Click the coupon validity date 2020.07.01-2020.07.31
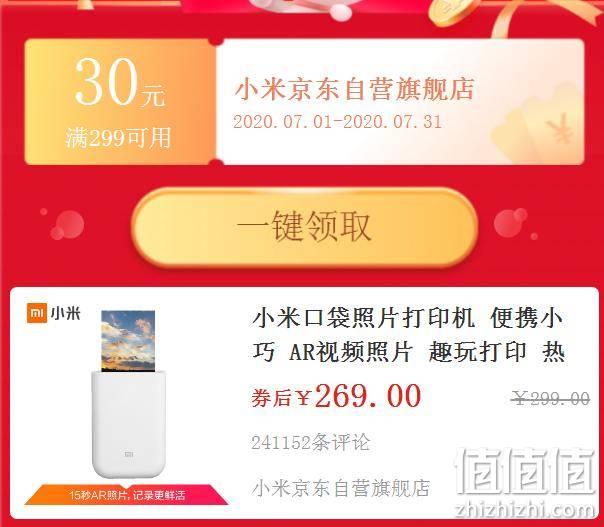 point(337,122)
